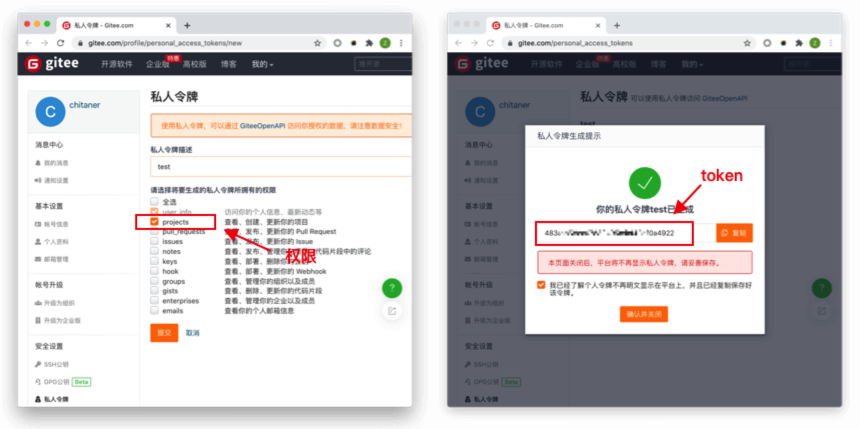Toggle token saved confirmation checkbox in dialog
This screenshot has height=429, width=860.
[541, 285]
